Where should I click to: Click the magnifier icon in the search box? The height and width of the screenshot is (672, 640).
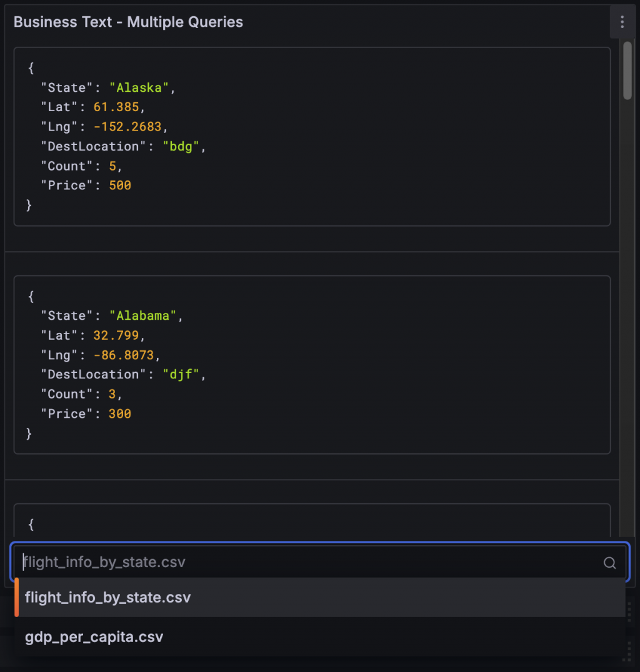click(609, 563)
